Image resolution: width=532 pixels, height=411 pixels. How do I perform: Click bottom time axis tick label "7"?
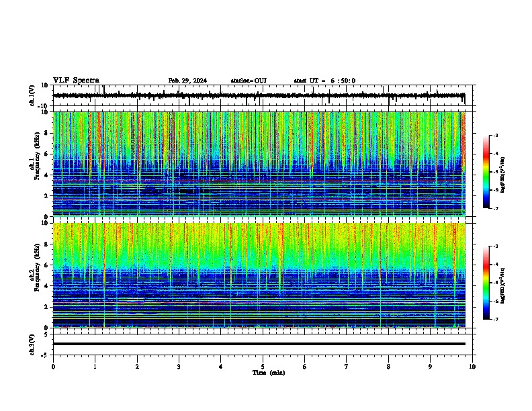coord(347,367)
